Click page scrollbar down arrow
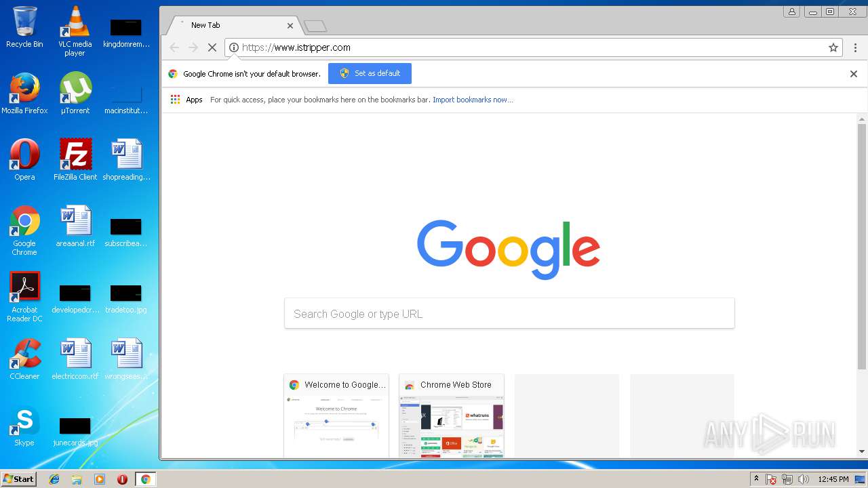 pos(862,451)
